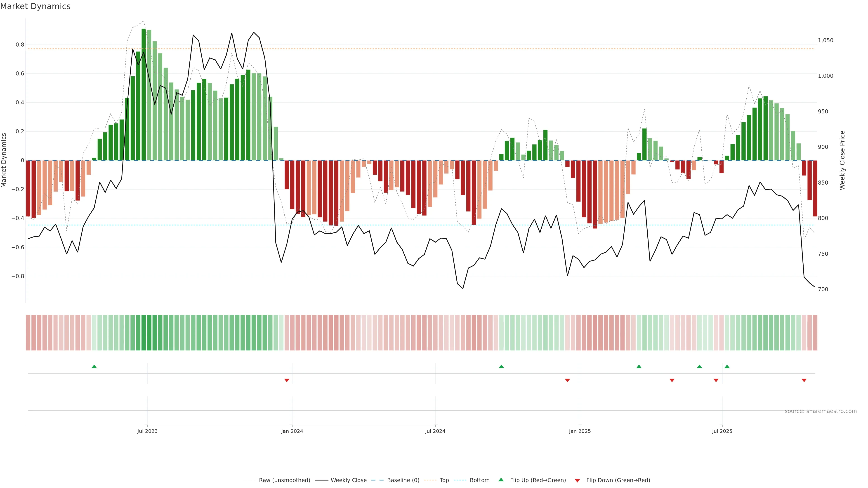Click the Market Dynamics chart title
Image resolution: width=868 pixels, height=488 pixels.
click(35, 6)
